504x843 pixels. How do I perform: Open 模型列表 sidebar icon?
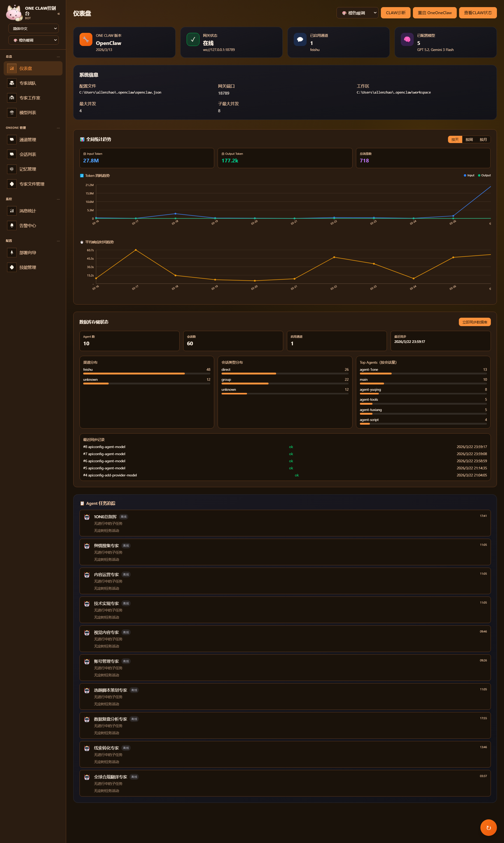coord(12,112)
